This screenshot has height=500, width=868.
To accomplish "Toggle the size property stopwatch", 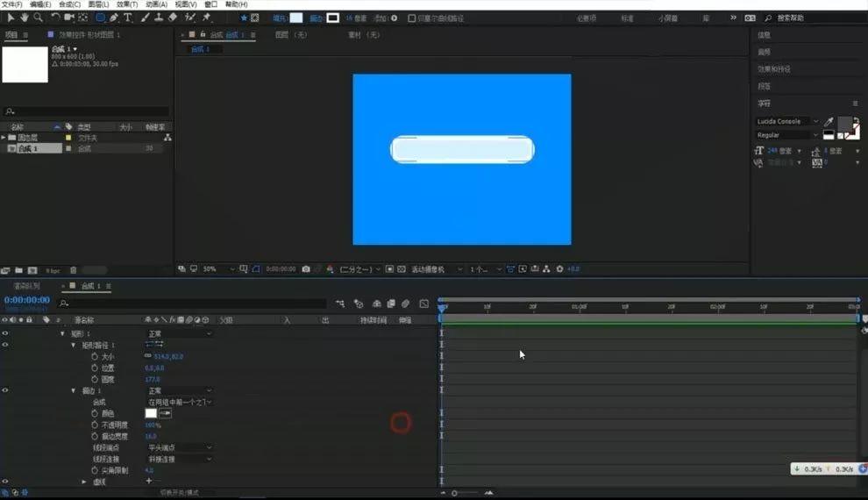I will click(x=95, y=357).
